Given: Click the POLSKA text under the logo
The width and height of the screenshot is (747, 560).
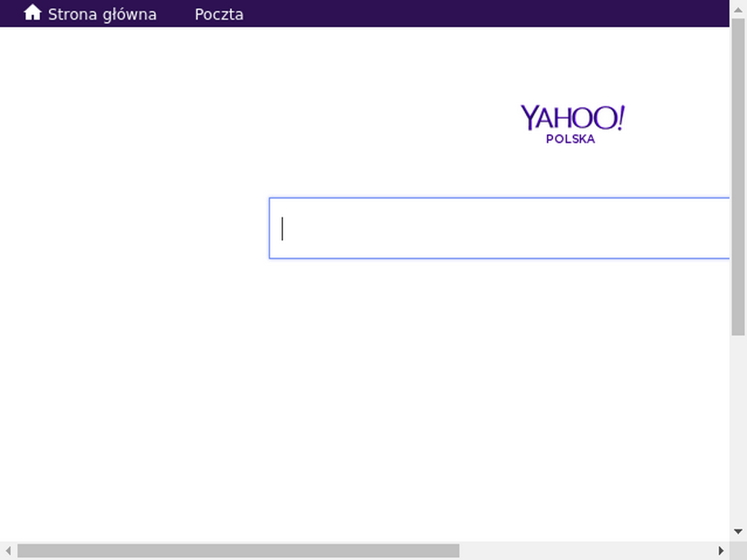Looking at the screenshot, I should [570, 139].
